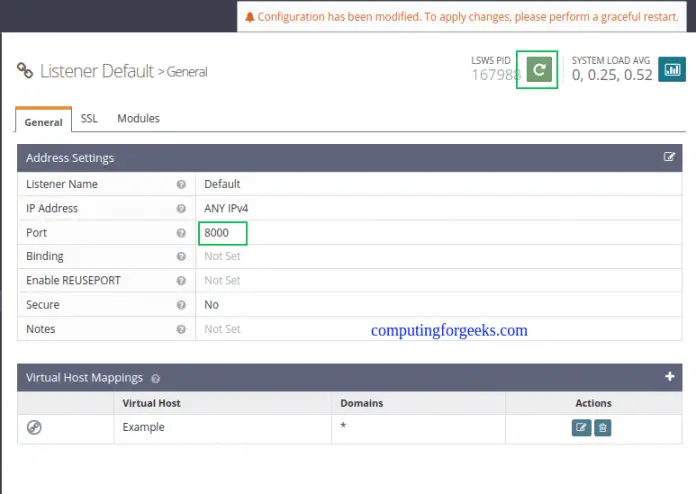
Task: Open the Modules tab
Action: click(x=138, y=118)
